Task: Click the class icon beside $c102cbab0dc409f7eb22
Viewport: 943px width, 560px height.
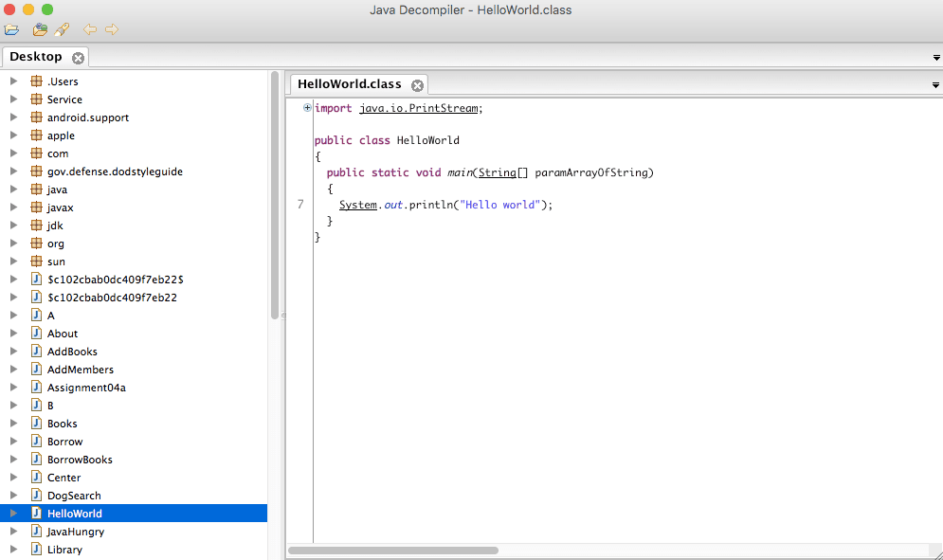Action: coord(37,298)
